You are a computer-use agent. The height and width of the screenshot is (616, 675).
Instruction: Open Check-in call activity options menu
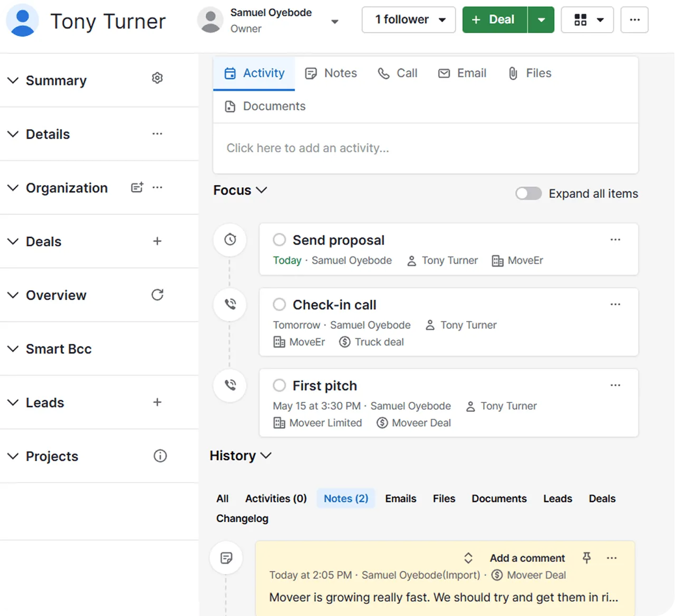click(615, 304)
